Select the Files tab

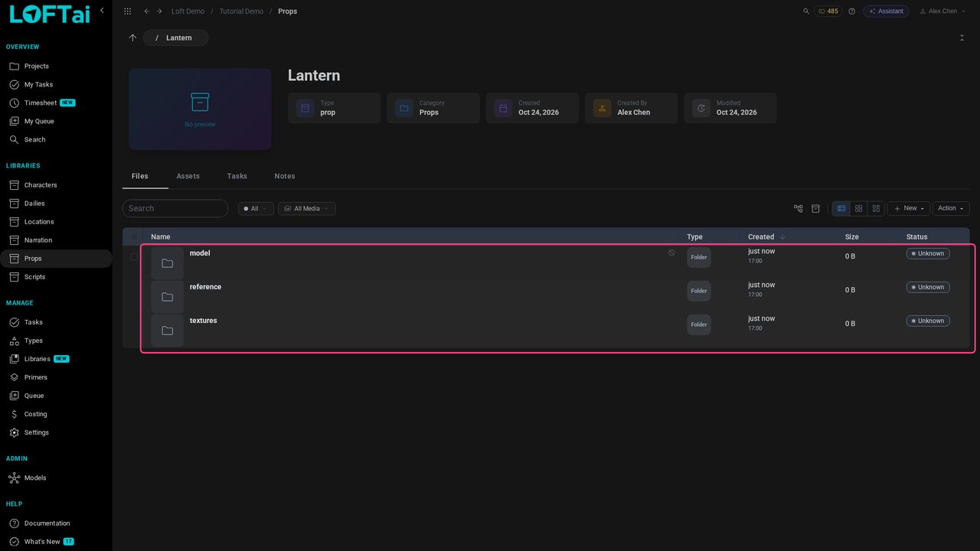click(140, 176)
